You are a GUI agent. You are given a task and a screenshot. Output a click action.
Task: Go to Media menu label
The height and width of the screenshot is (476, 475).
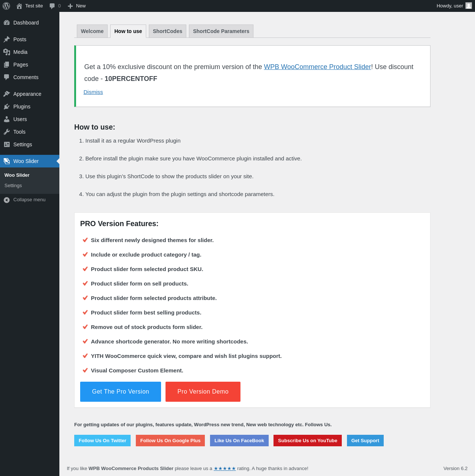pyautogui.click(x=20, y=52)
